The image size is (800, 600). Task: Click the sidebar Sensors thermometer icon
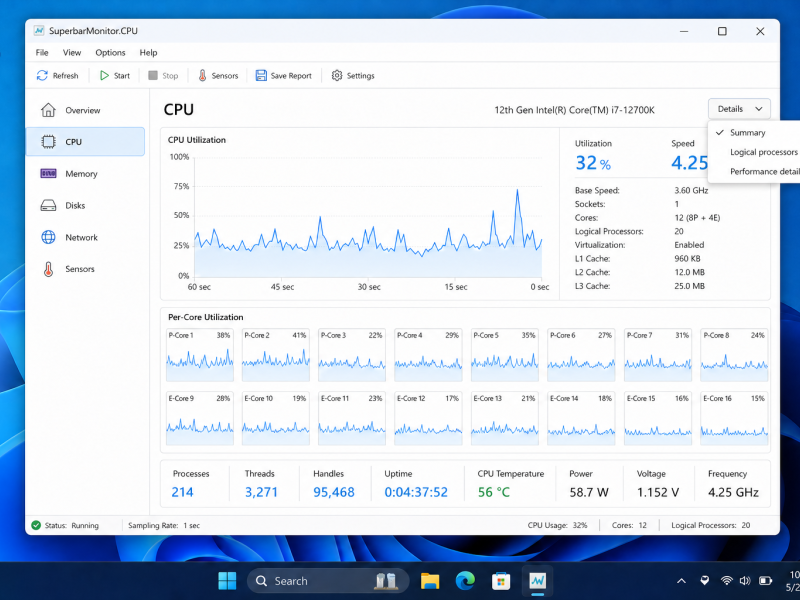tap(48, 269)
